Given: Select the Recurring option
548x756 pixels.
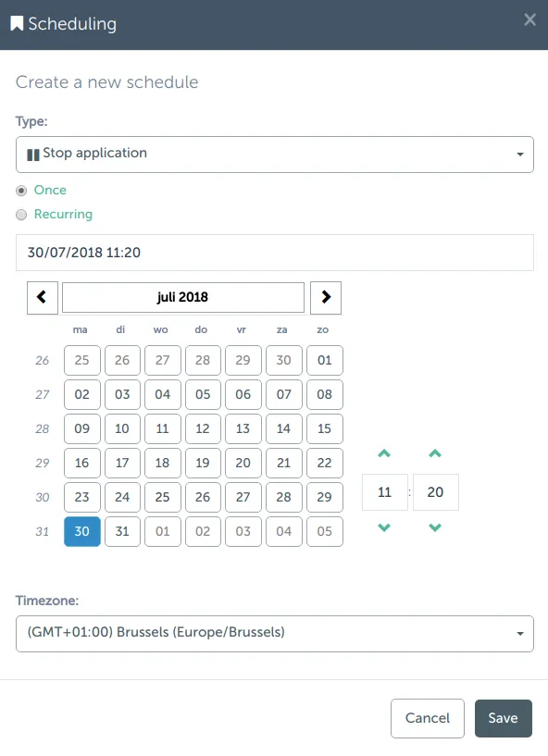Looking at the screenshot, I should point(20,214).
